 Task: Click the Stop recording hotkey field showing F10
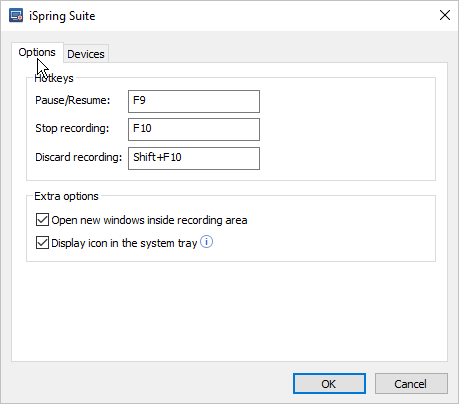194,129
